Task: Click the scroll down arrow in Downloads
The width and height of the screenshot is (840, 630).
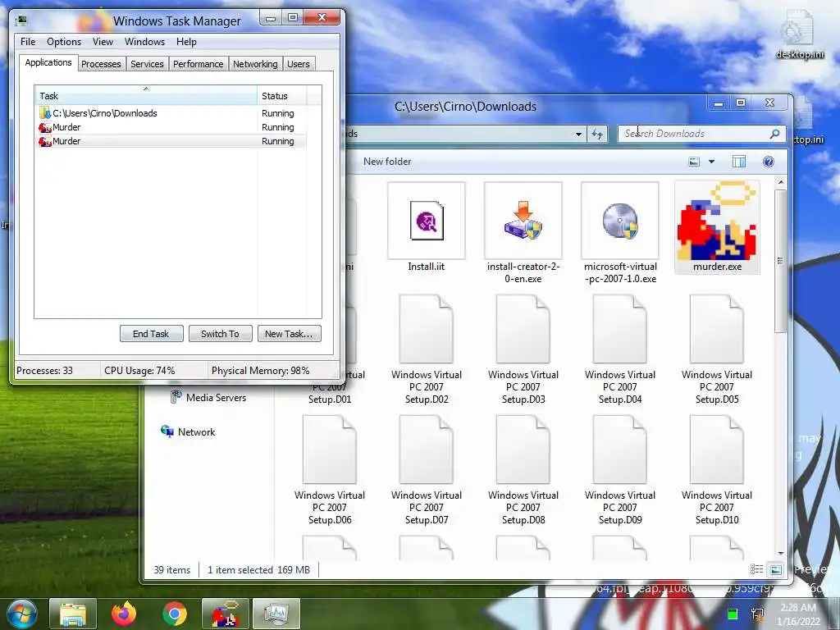Action: point(781,553)
